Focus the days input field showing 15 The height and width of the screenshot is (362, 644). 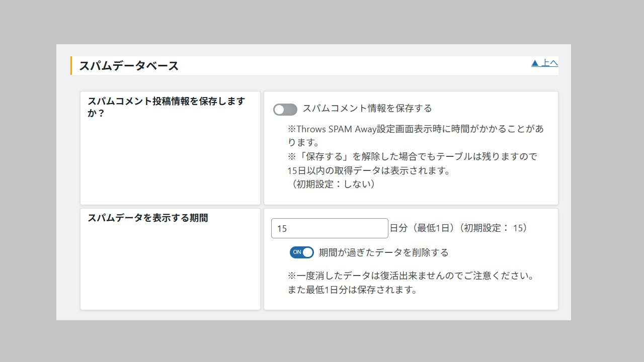[330, 228]
